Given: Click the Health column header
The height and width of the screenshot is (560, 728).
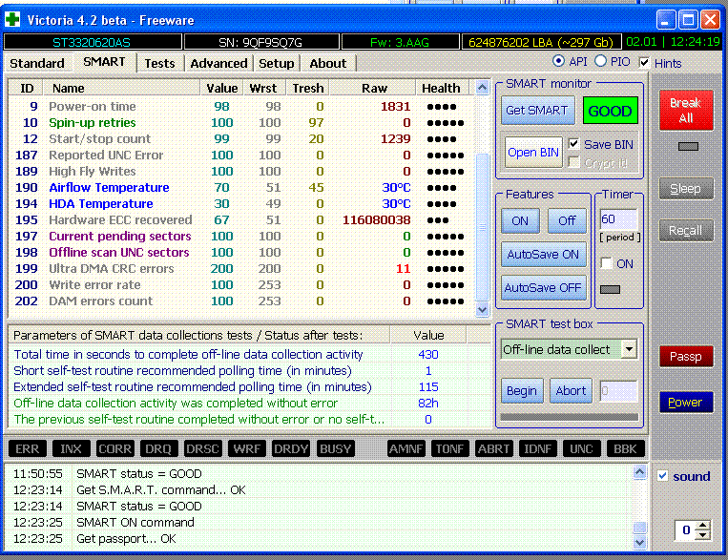Looking at the screenshot, I should pyautogui.click(x=441, y=88).
